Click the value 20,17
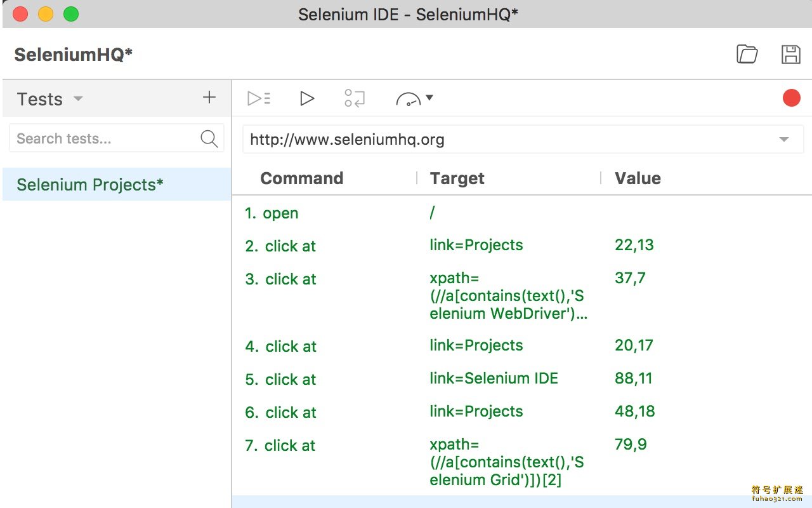The height and width of the screenshot is (508, 812). (634, 345)
